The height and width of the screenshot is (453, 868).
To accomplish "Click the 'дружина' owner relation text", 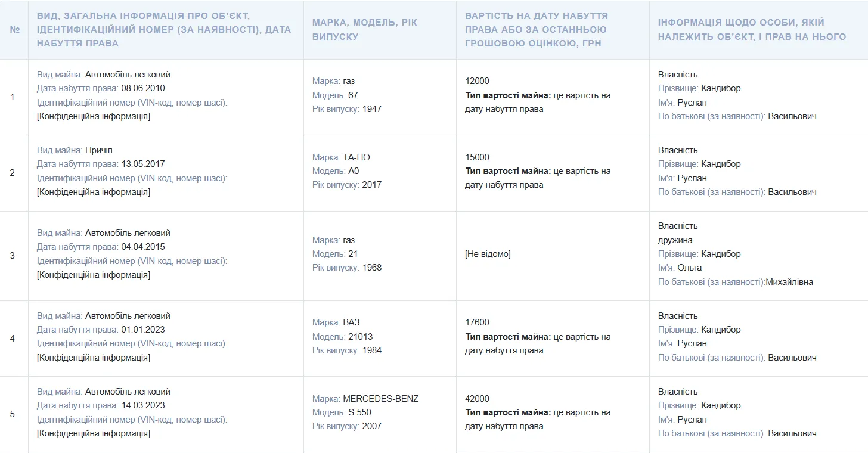I will click(675, 240).
